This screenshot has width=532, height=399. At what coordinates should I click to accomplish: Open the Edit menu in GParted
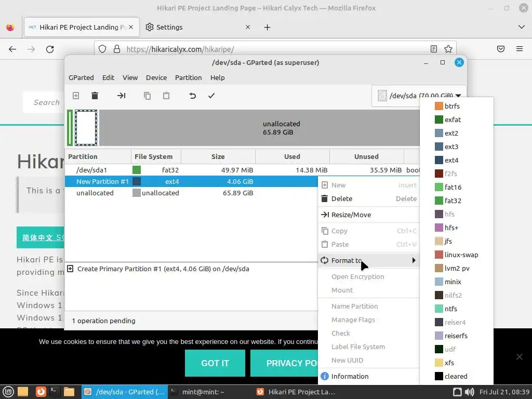point(108,78)
